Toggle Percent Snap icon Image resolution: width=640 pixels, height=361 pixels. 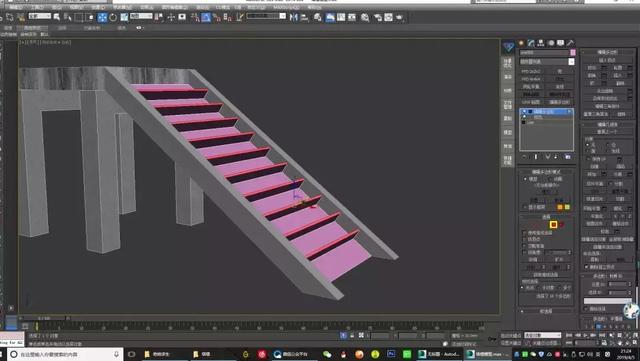pyautogui.click(x=217, y=17)
